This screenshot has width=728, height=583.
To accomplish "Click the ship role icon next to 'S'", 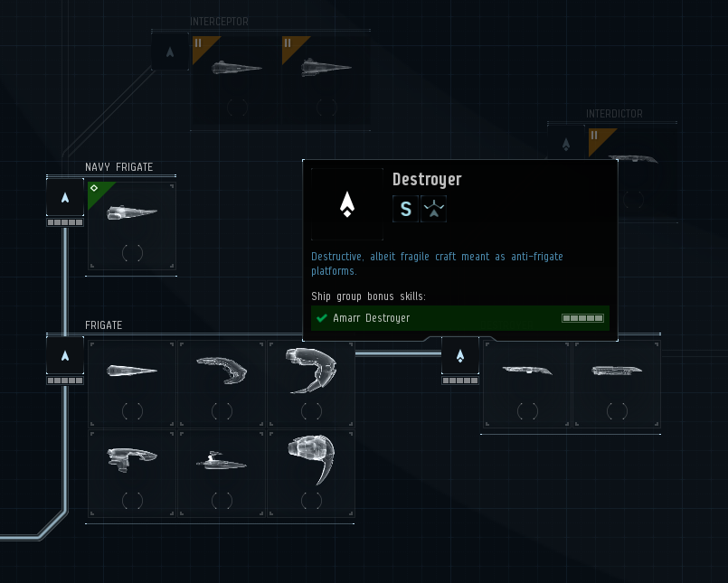I will click(x=434, y=209).
